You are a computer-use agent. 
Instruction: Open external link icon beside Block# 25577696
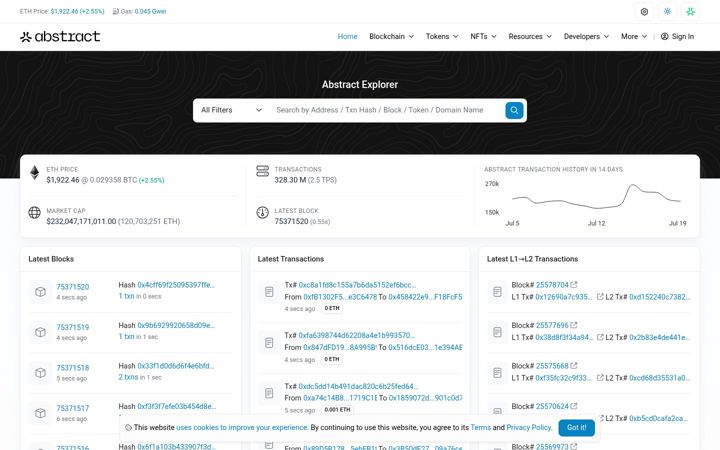[x=574, y=325]
